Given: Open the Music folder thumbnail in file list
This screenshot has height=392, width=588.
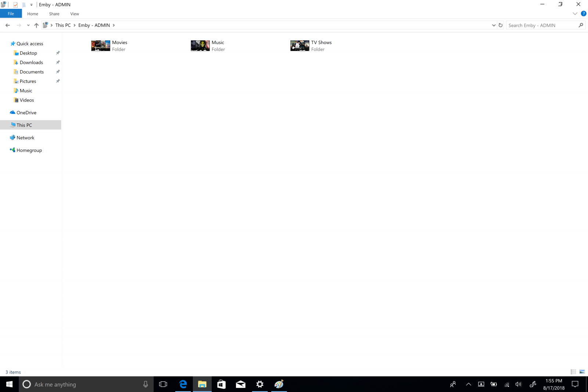Looking at the screenshot, I should tap(200, 46).
